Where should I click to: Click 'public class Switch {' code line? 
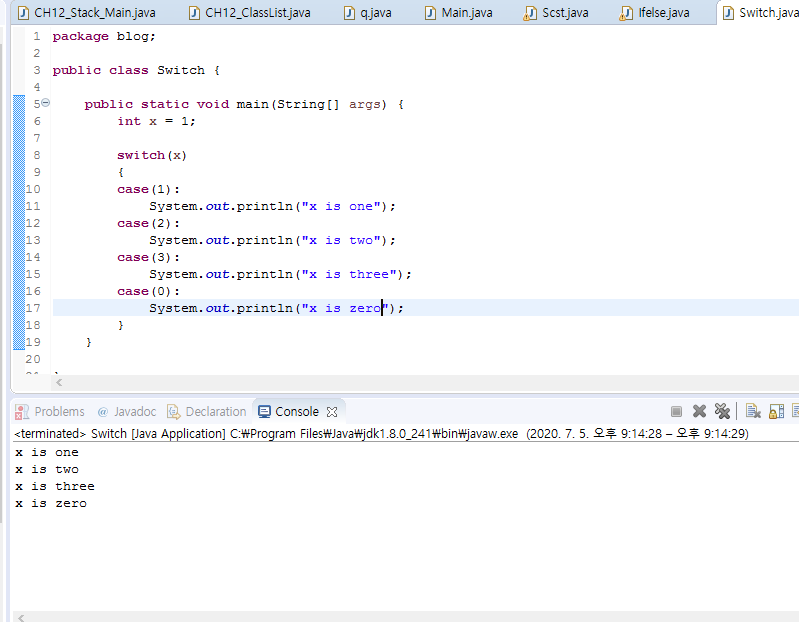click(x=136, y=70)
